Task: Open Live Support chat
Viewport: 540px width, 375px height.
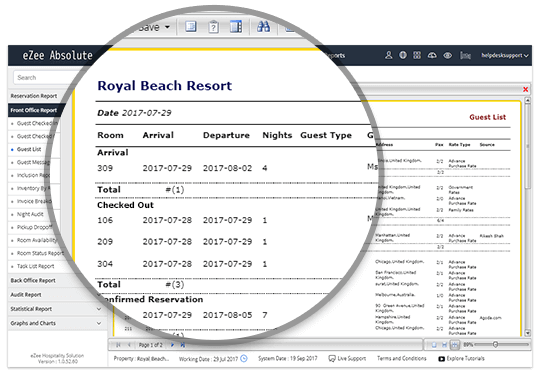Action: (x=347, y=358)
